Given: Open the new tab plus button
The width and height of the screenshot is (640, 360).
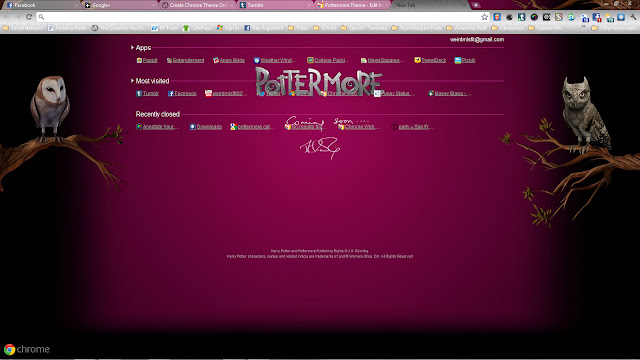Looking at the screenshot, I should (476, 5).
